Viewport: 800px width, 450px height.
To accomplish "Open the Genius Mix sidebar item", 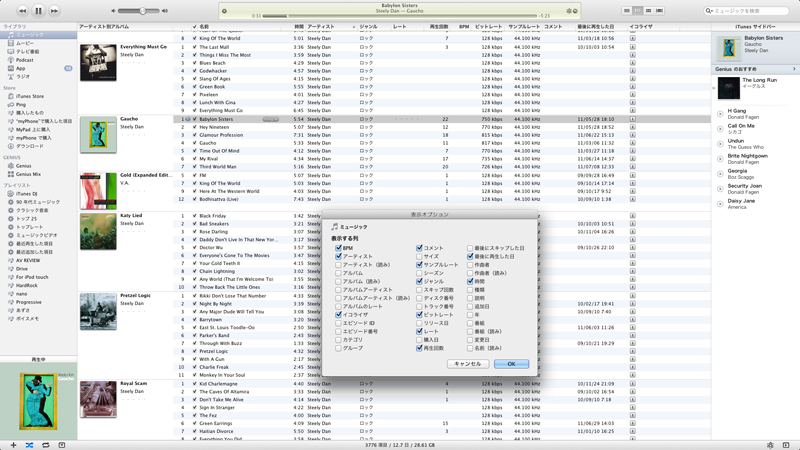I will coord(28,174).
